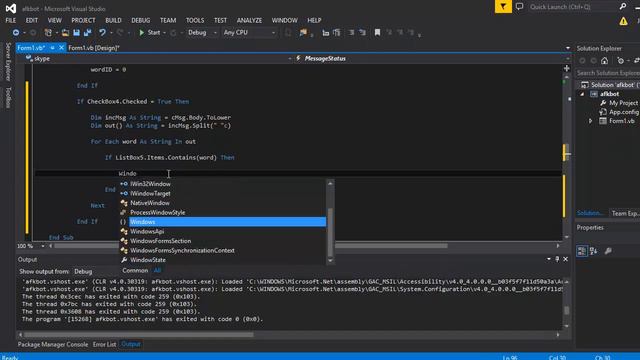Open the WINDOW menu
Viewport: 640px width, 360px height.
tap(284, 20)
